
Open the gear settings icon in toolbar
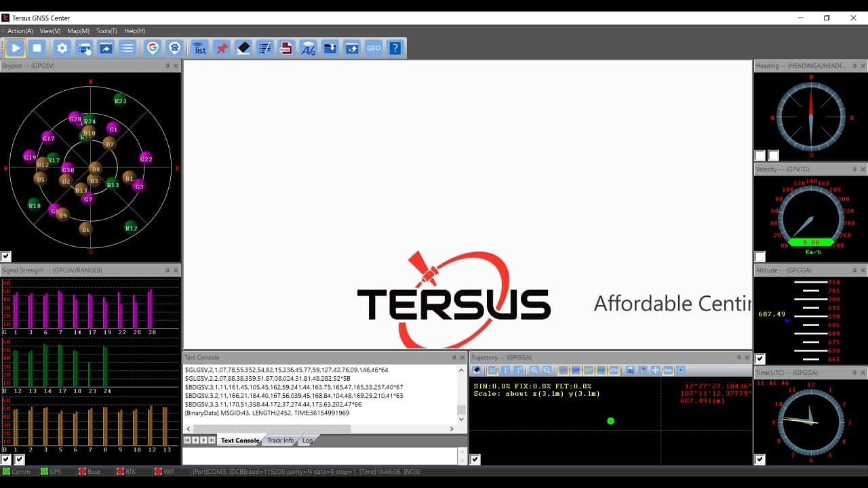62,47
